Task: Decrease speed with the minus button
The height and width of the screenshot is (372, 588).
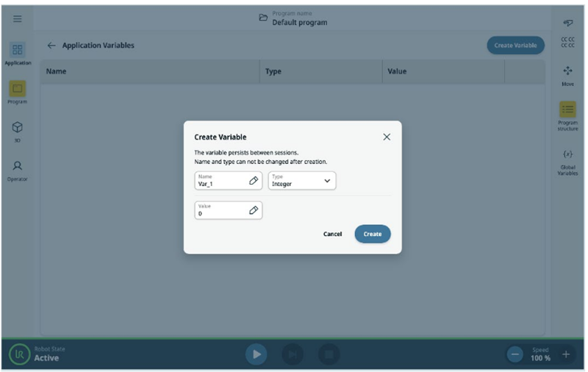Action: (516, 354)
